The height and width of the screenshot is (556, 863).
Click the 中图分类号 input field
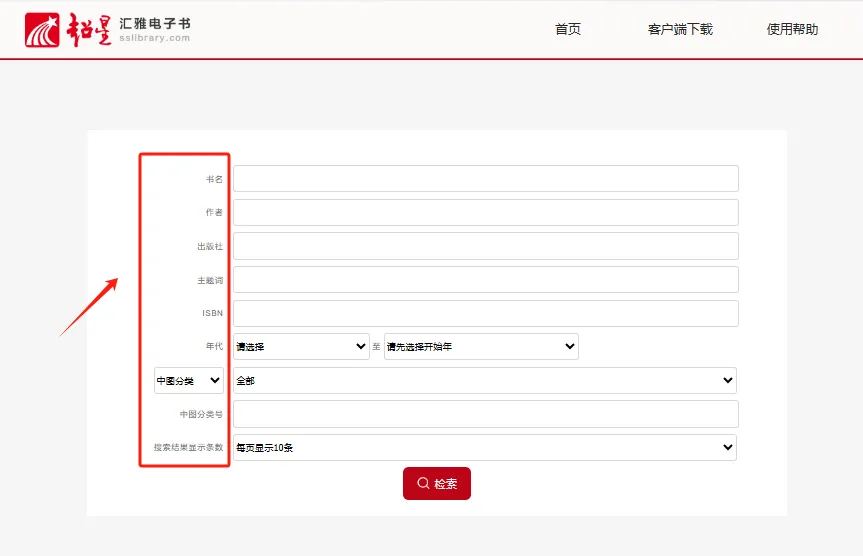pyautogui.click(x=485, y=414)
